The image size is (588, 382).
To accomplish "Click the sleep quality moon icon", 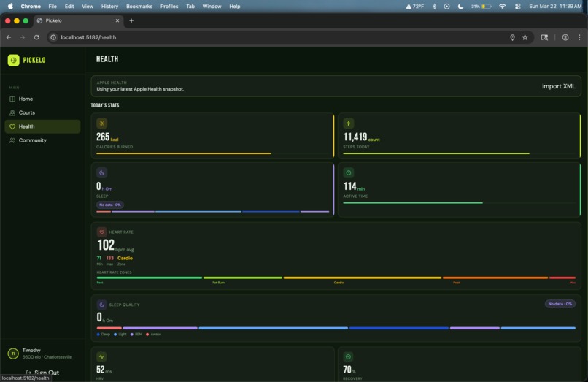I will click(x=101, y=305).
